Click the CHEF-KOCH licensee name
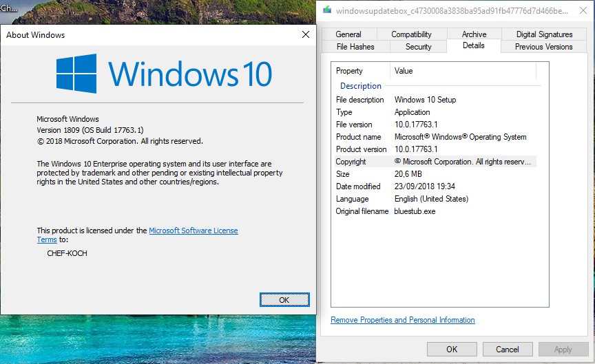The image size is (595, 364). point(67,253)
